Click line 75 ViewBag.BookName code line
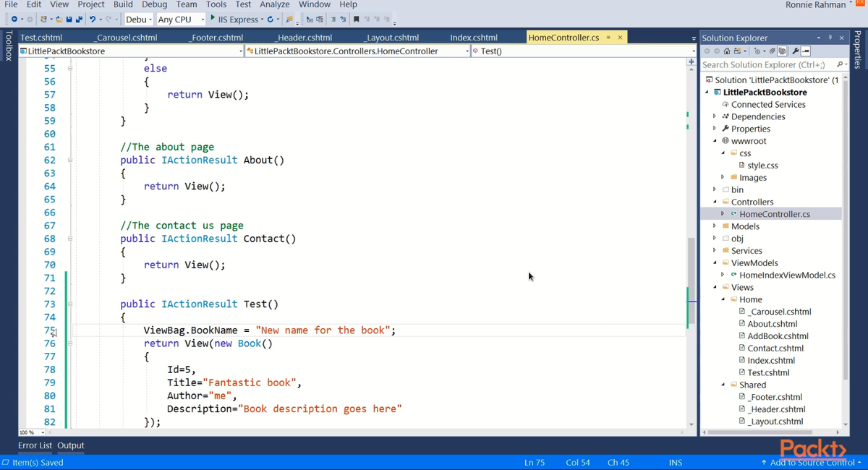The height and width of the screenshot is (470, 868). click(x=269, y=330)
